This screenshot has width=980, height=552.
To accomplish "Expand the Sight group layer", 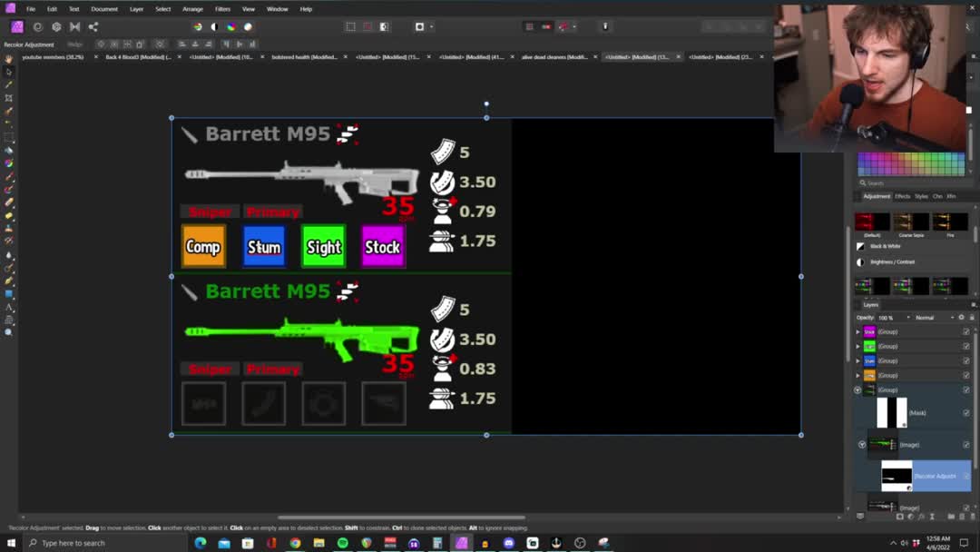I will click(857, 346).
